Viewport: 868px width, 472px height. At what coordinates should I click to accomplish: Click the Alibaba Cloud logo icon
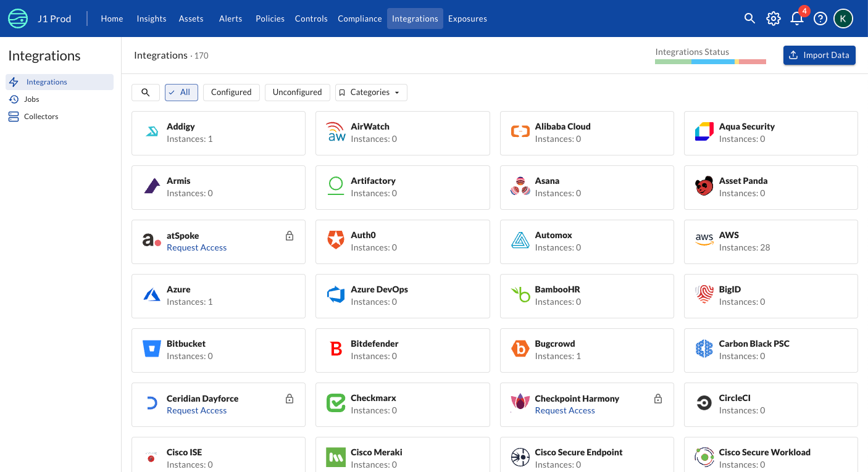520,131
